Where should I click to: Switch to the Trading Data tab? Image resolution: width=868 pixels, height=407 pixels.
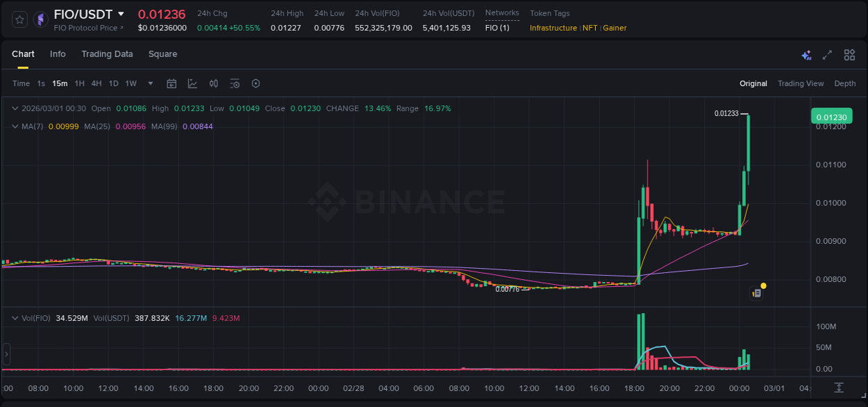(x=107, y=54)
